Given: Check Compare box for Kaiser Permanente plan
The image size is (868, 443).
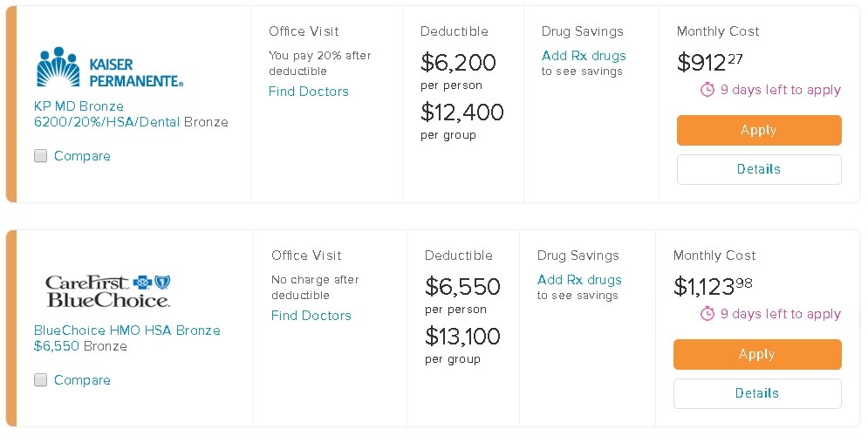Looking at the screenshot, I should click(41, 156).
